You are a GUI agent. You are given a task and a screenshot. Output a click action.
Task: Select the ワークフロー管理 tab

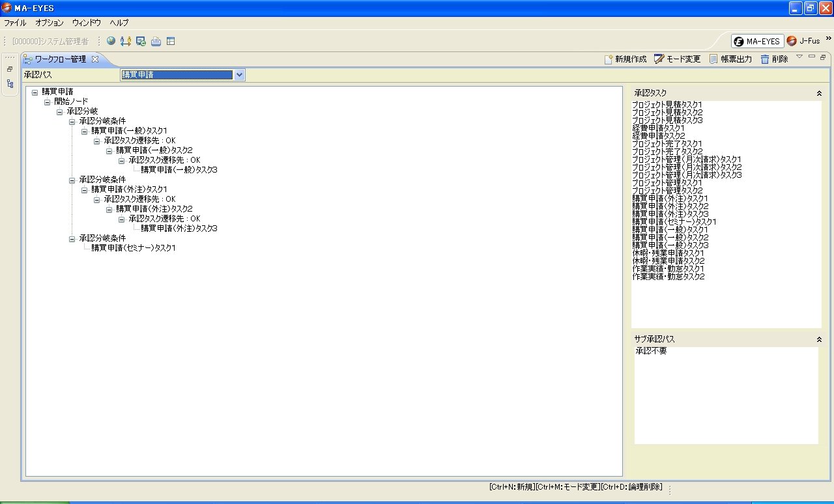click(x=60, y=59)
